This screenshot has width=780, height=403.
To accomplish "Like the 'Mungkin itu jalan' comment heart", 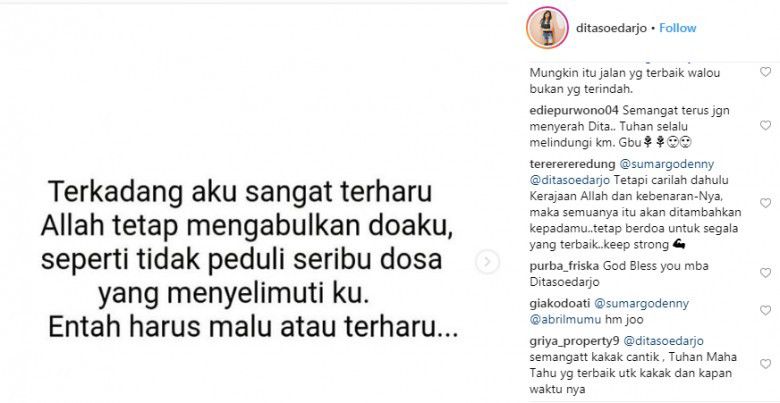I will pyautogui.click(x=766, y=73).
